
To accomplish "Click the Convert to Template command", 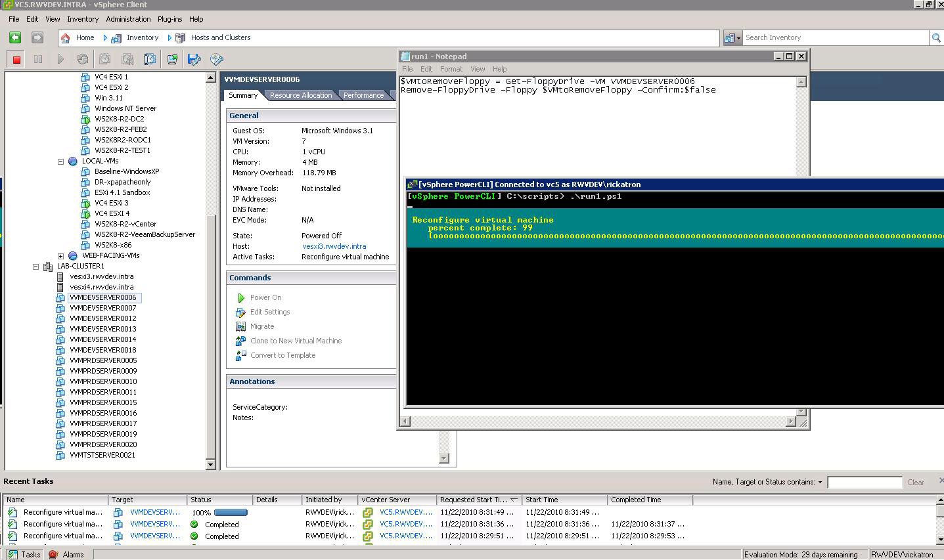I will point(283,355).
